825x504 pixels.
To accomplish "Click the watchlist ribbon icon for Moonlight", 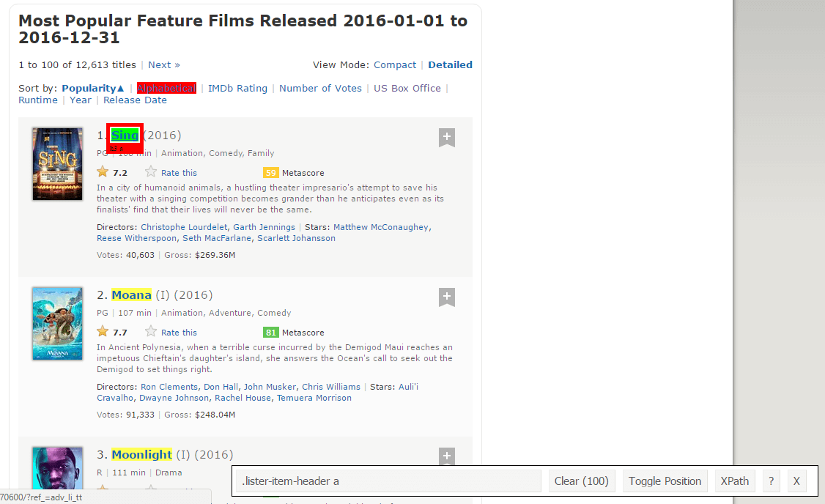I will [x=447, y=456].
